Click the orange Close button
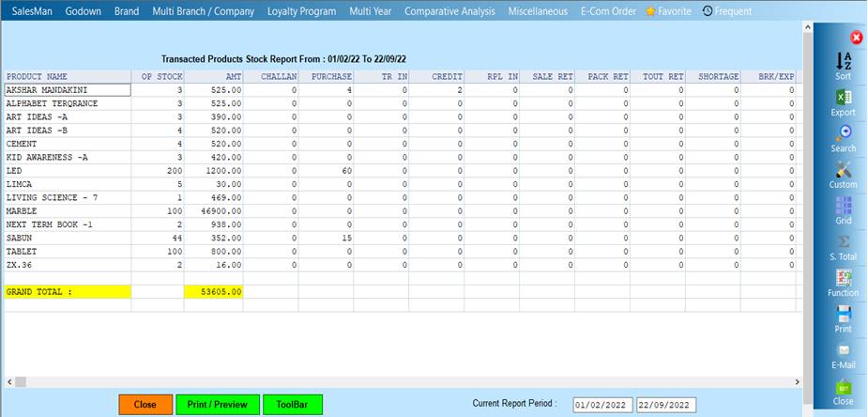 (x=145, y=404)
